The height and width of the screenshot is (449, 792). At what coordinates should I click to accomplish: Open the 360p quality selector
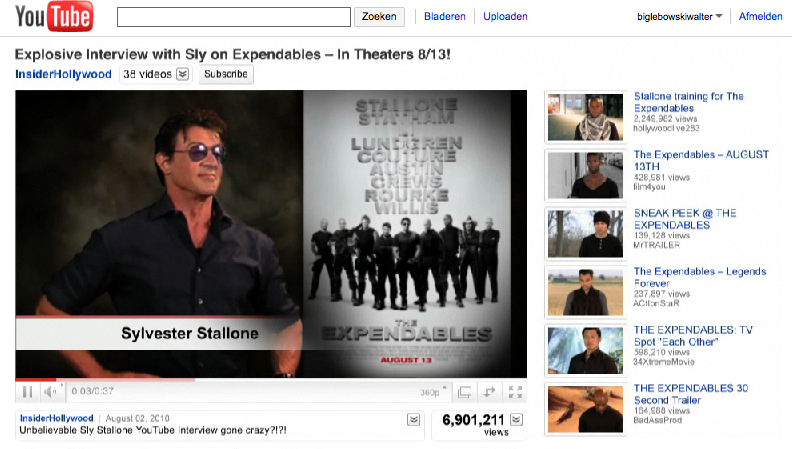pos(432,392)
